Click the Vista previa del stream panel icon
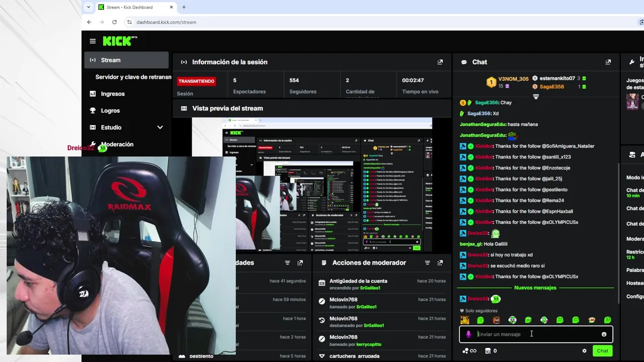 [x=184, y=108]
